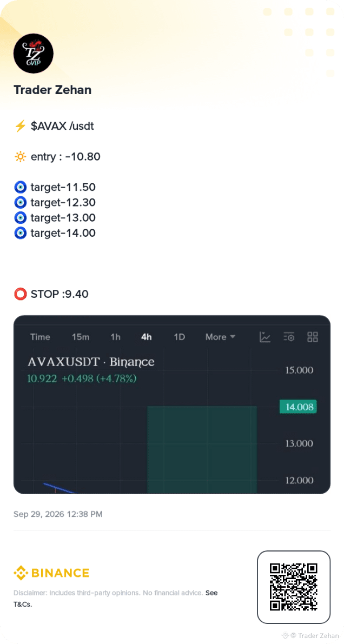Click the green 14.008 price label
344x644 pixels.
tap(298, 407)
